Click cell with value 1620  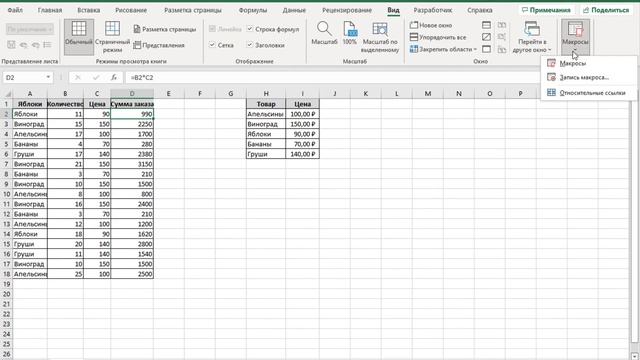132,234
